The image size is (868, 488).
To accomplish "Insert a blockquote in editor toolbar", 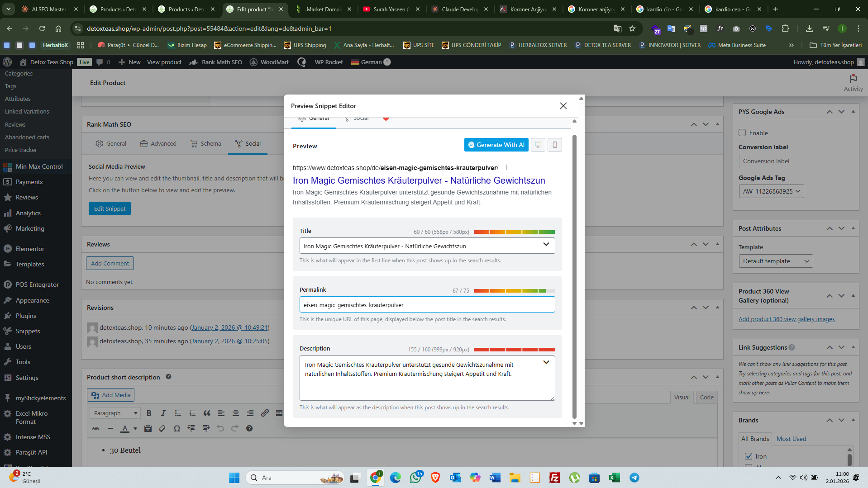I will click(x=207, y=413).
